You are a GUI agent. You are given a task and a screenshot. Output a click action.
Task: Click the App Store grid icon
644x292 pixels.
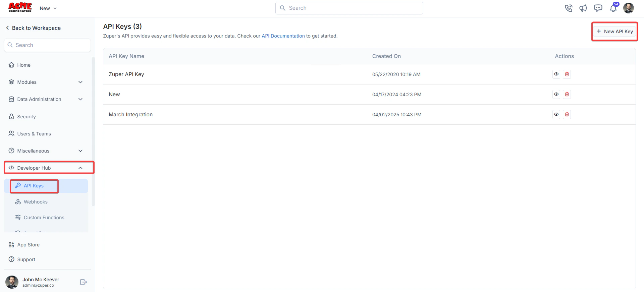[x=11, y=245]
